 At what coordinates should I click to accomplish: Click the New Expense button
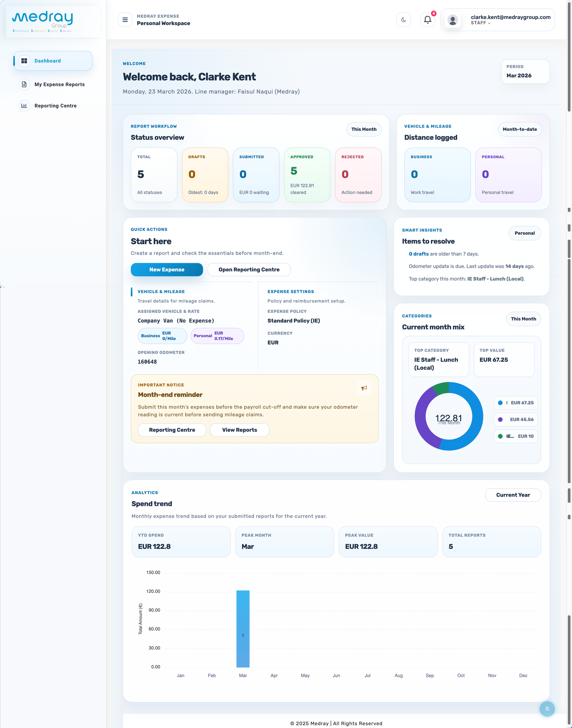tap(167, 269)
